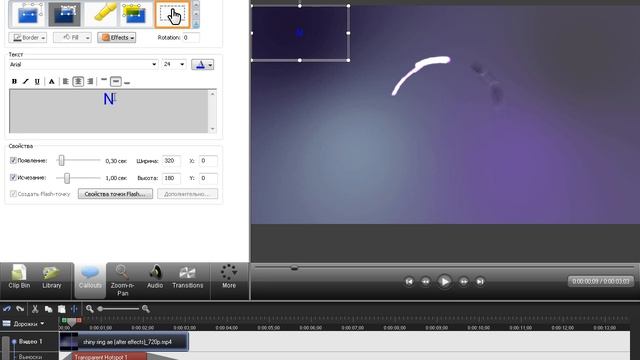Align text to top vertically
This screenshot has height=360, width=640.
104,81
